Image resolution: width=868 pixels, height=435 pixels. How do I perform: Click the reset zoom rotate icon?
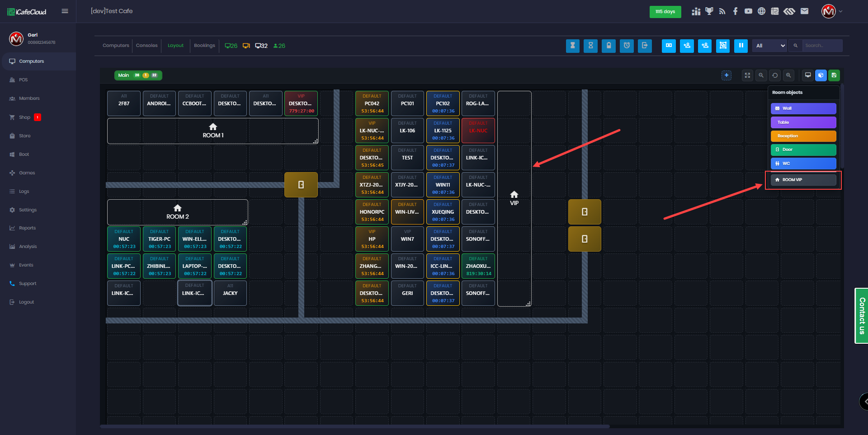tap(775, 75)
